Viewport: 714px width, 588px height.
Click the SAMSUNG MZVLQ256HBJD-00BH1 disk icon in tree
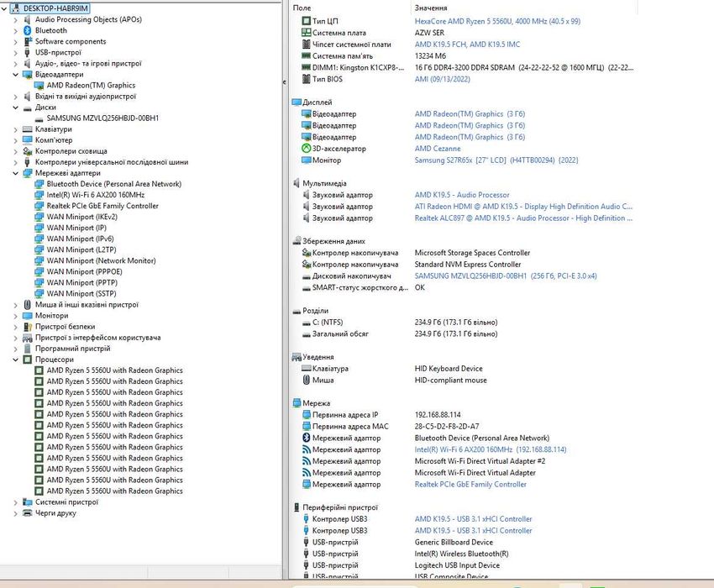click(x=39, y=118)
